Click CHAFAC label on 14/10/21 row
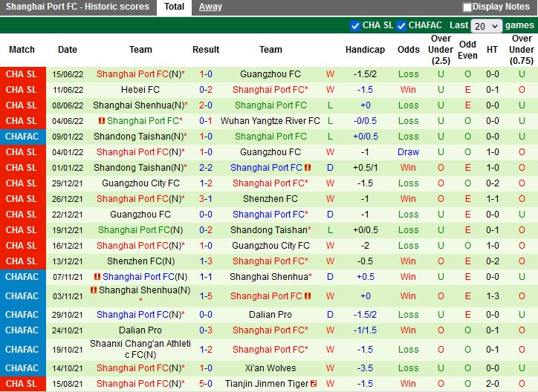 coord(22,368)
